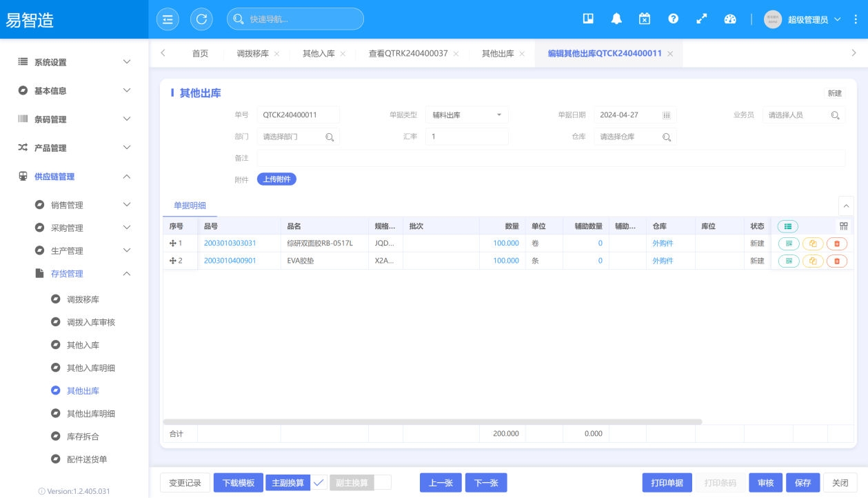The width and height of the screenshot is (868, 498).
Task: Collapse sidebar with the menu toggle icon
Action: point(168,19)
